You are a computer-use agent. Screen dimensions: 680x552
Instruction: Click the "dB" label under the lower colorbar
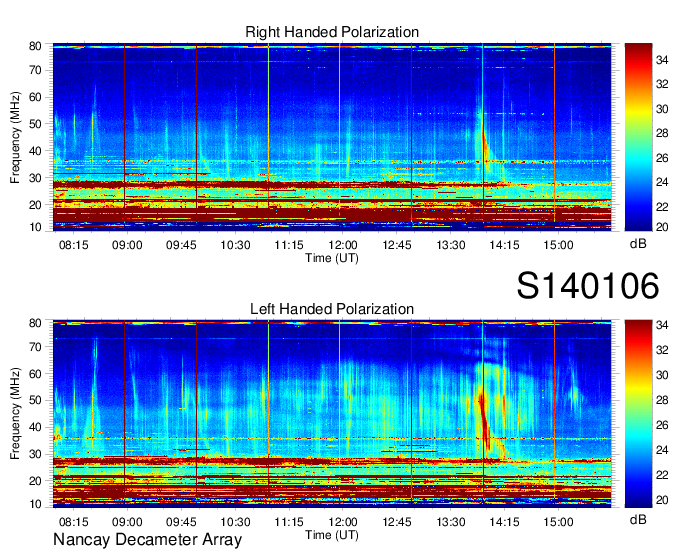coord(638,519)
